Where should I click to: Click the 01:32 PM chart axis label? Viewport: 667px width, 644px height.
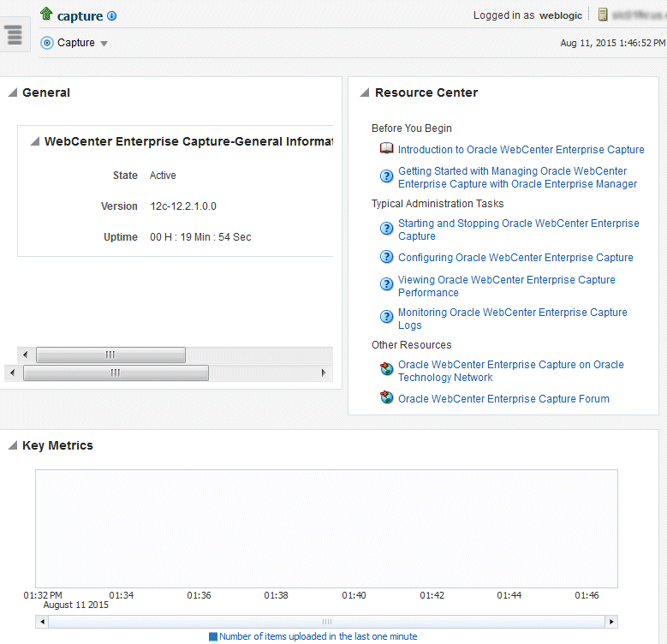(x=43, y=595)
